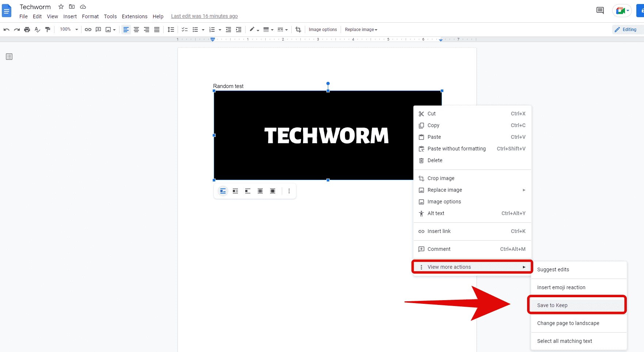Open comment history icon

[x=600, y=11]
